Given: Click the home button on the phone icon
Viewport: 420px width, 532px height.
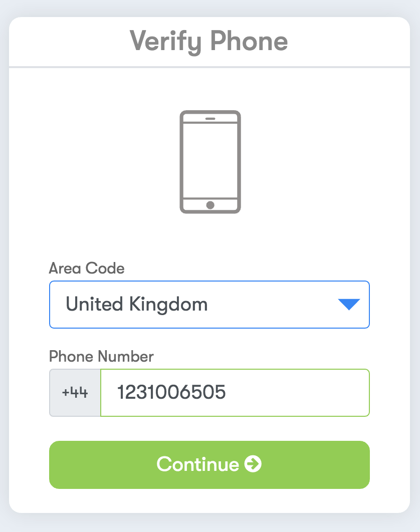Looking at the screenshot, I should (x=210, y=205).
